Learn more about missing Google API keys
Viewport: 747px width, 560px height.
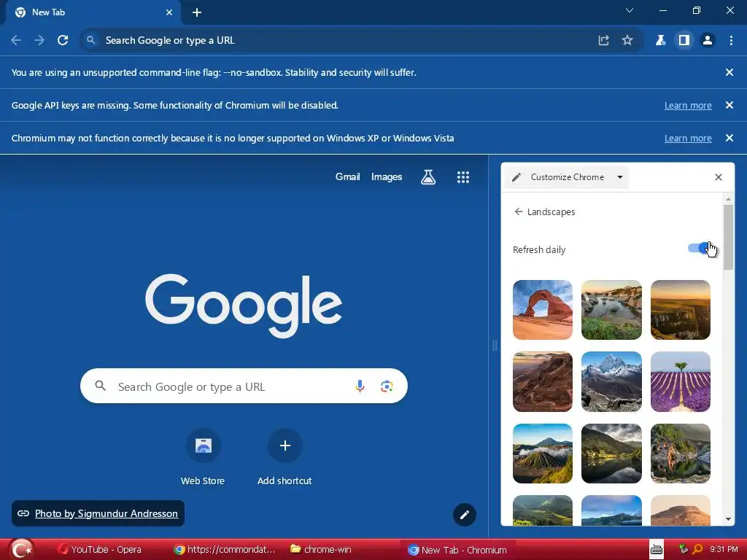(688, 105)
